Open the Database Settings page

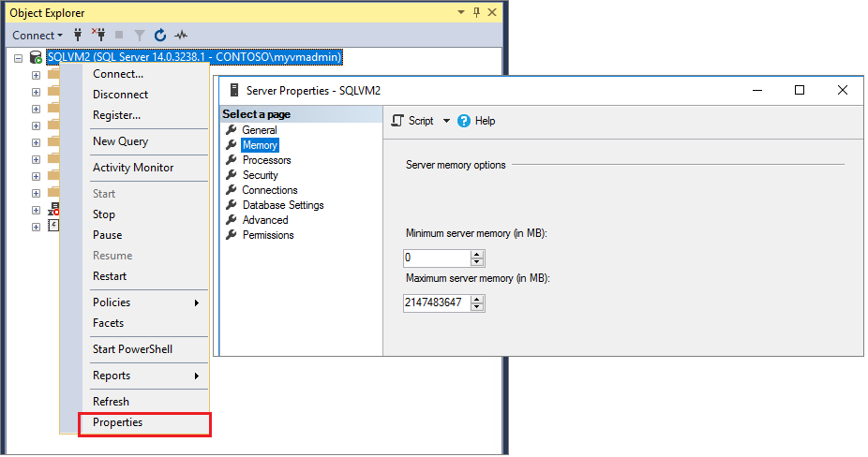click(282, 205)
